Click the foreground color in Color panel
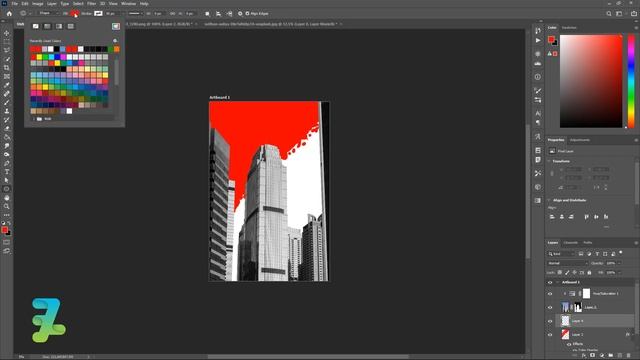The width and height of the screenshot is (640, 360). click(551, 40)
